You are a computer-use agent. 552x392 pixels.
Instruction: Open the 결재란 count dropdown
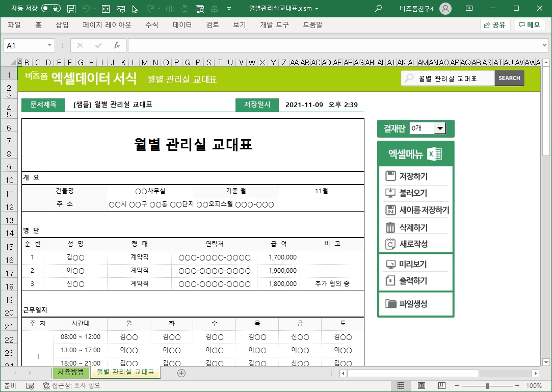tap(440, 128)
